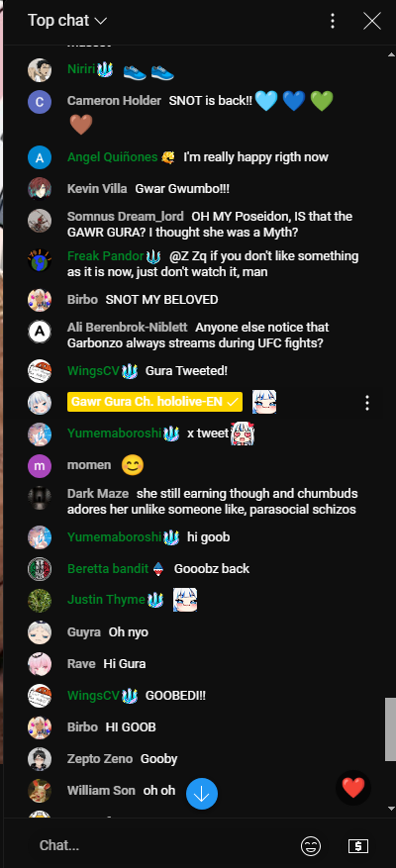Screen dimensions: 396x868
Task: Click Angel Quiñones's blue A avatar
Action: click(40, 157)
